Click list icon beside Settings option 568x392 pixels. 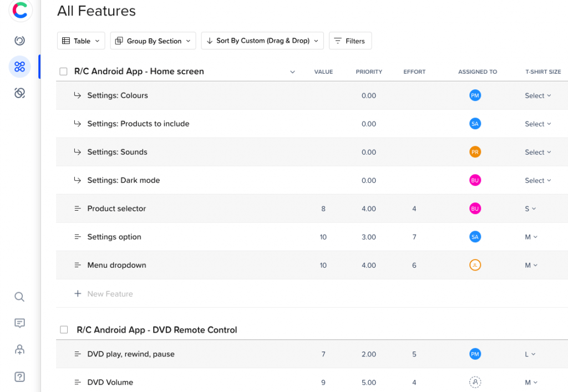pyautogui.click(x=78, y=237)
